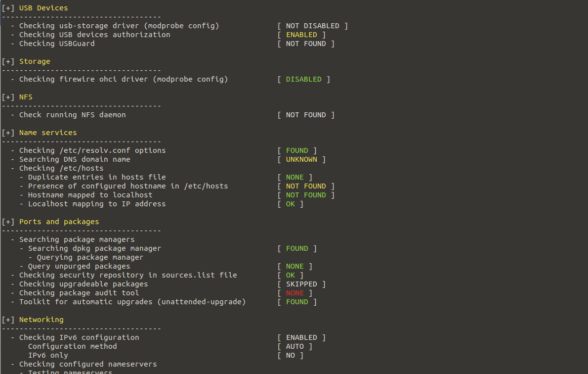Click the [+] marker beside Storage

(8, 61)
